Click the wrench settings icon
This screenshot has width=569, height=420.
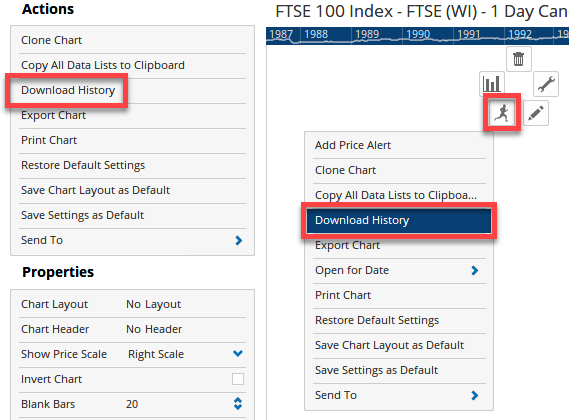pos(546,84)
